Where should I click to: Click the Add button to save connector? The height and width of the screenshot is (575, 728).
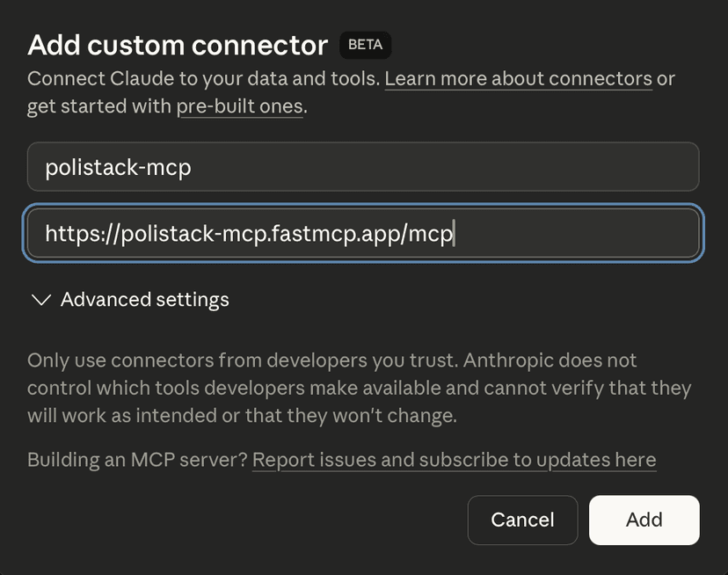point(644,520)
